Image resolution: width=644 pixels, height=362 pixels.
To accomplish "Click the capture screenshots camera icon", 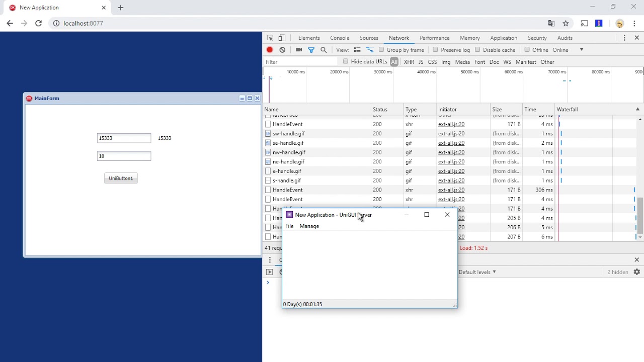I will [x=299, y=50].
